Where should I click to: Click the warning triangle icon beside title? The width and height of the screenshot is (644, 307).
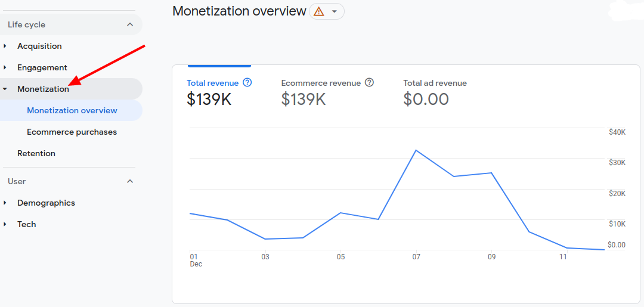[319, 11]
